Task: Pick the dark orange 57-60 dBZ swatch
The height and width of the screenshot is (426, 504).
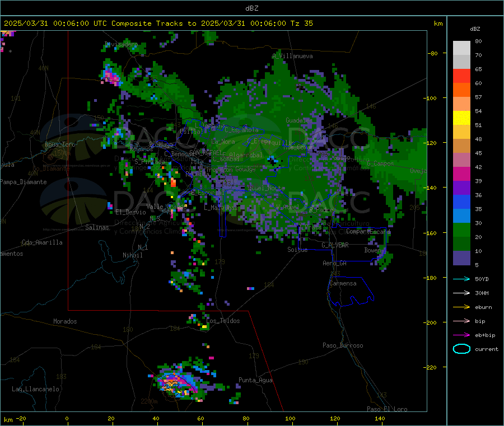Action: tap(461, 90)
